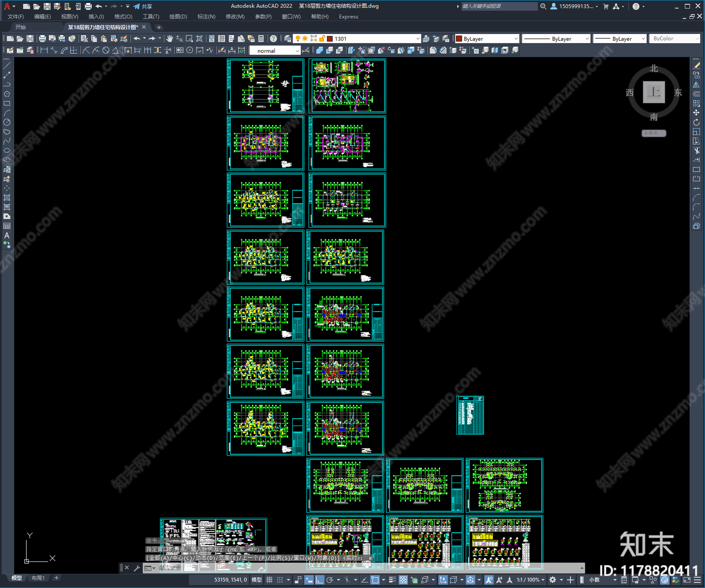Select the Multiline Text 'A' tool
705x588 pixels.
click(7, 235)
